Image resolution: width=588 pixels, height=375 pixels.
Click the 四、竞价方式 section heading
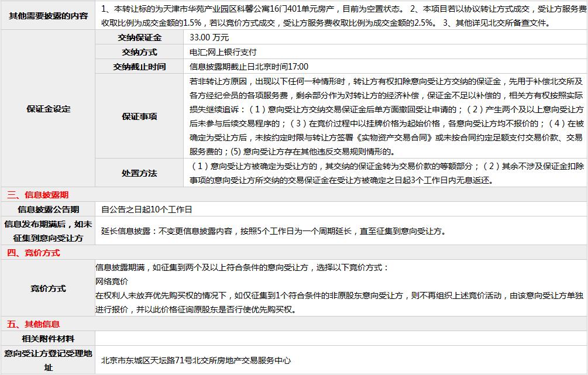[33, 253]
